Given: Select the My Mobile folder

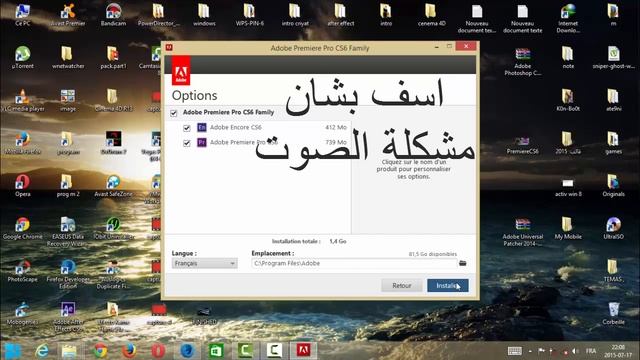Looking at the screenshot, I should [568, 228].
